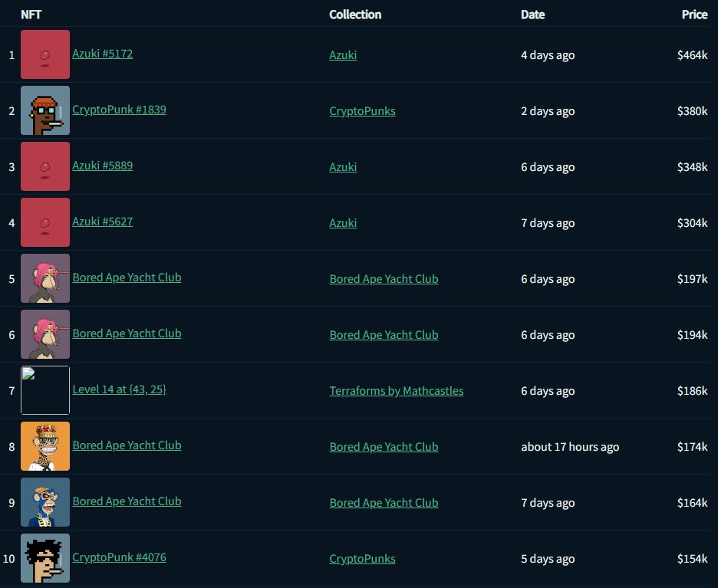Select the Azuki #5627 thumbnail

pos(45,222)
